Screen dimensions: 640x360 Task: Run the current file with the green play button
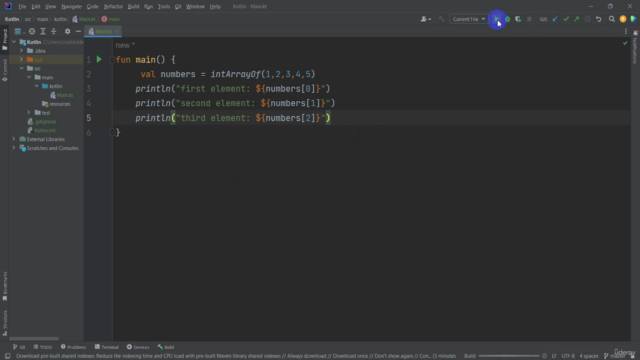click(x=497, y=19)
